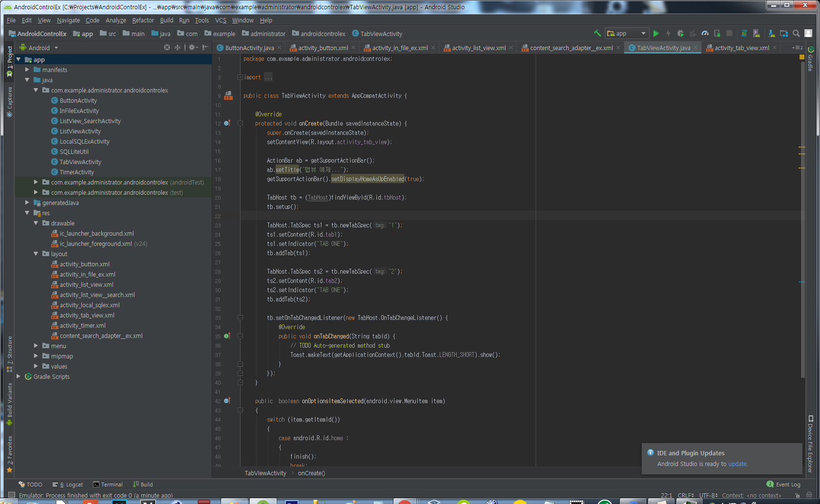Hide the Project tool window
The height and width of the screenshot is (504, 820).
[205, 47]
